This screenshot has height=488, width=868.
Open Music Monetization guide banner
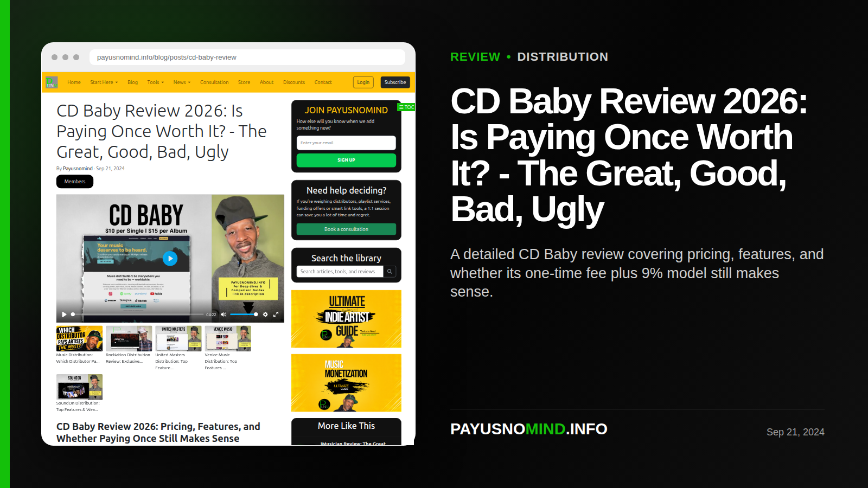tap(346, 383)
